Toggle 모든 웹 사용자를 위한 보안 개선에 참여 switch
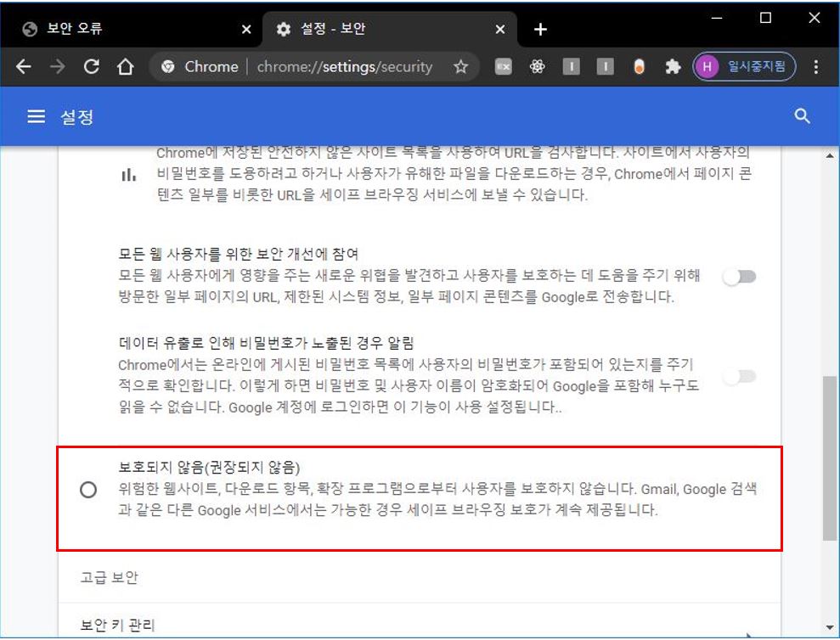840x640 pixels. 739,277
